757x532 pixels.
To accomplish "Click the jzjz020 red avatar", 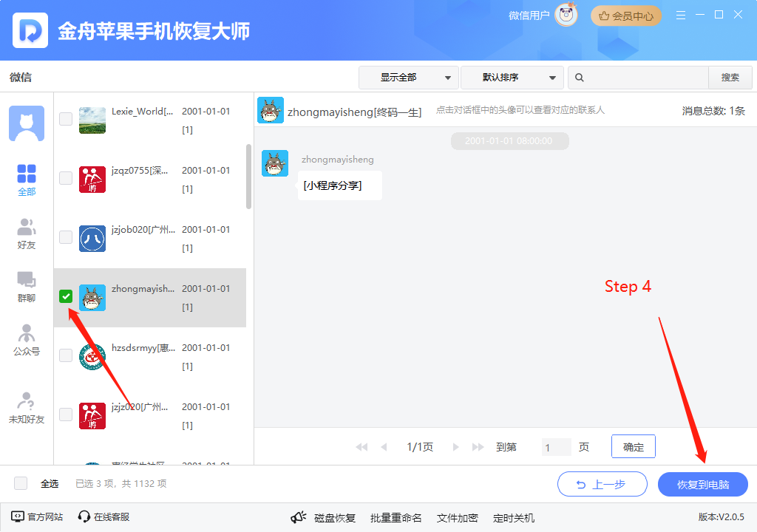I will tap(92, 416).
